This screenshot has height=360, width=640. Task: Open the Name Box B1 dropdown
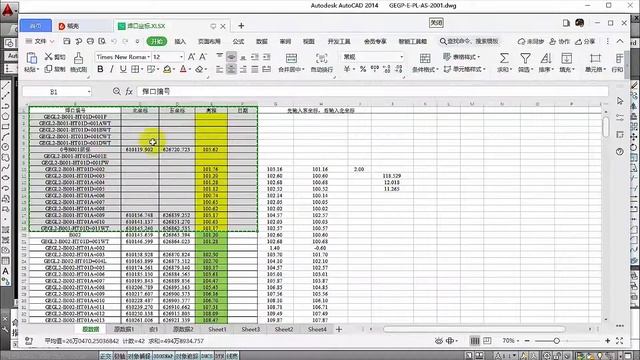(89, 92)
